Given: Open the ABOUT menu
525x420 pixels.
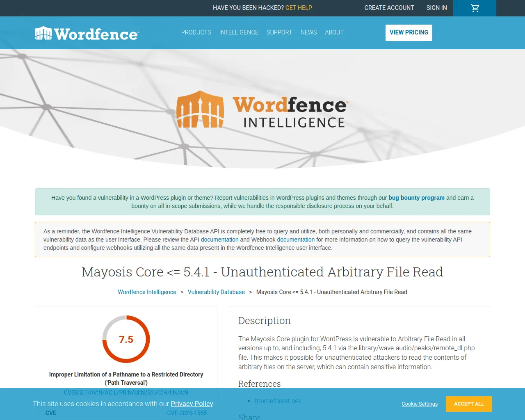Looking at the screenshot, I should pyautogui.click(x=334, y=32).
